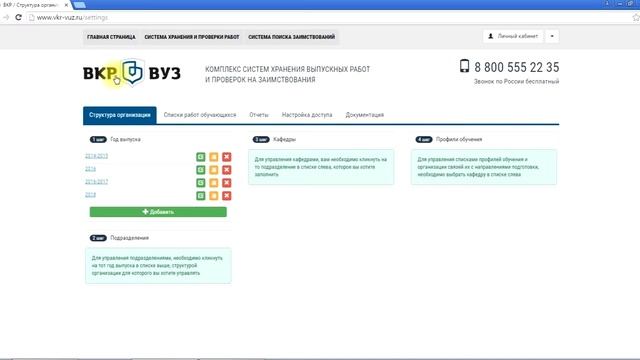Image resolution: width=640 pixels, height=360 pixels.
Task: Switch to the Отчеты tab
Action: point(259,115)
